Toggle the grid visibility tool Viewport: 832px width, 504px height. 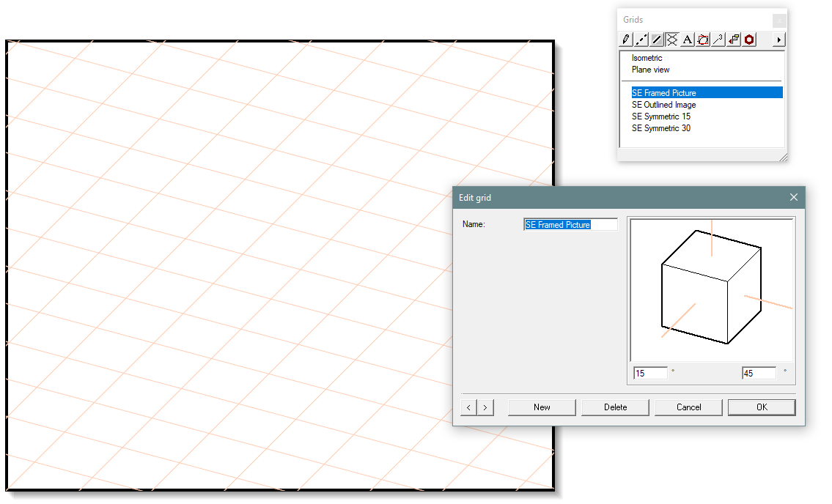click(671, 39)
